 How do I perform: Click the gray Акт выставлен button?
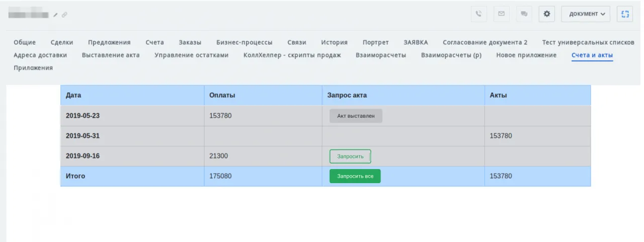coord(356,116)
